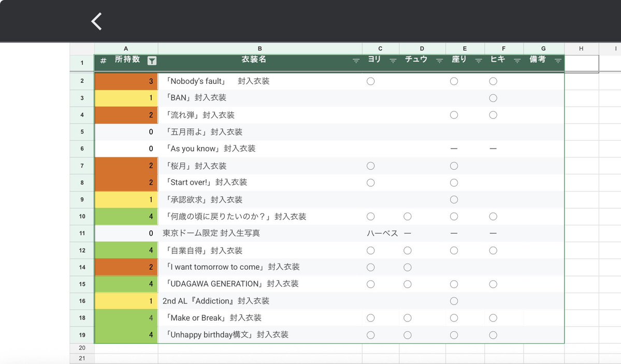621x364 pixels.
Task: Click ヒキ circle mark for Unhappy birthday構文 row
Action: [x=493, y=334]
